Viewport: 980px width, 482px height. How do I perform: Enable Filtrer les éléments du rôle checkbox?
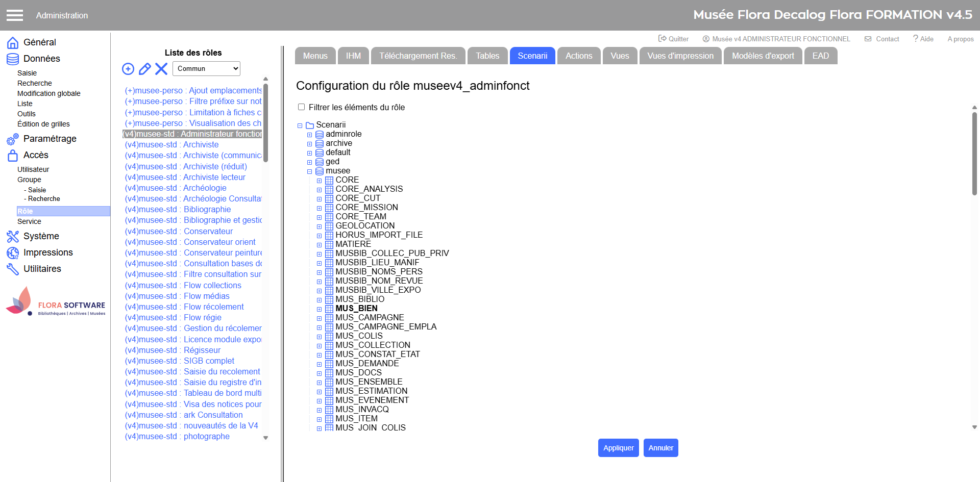(302, 107)
